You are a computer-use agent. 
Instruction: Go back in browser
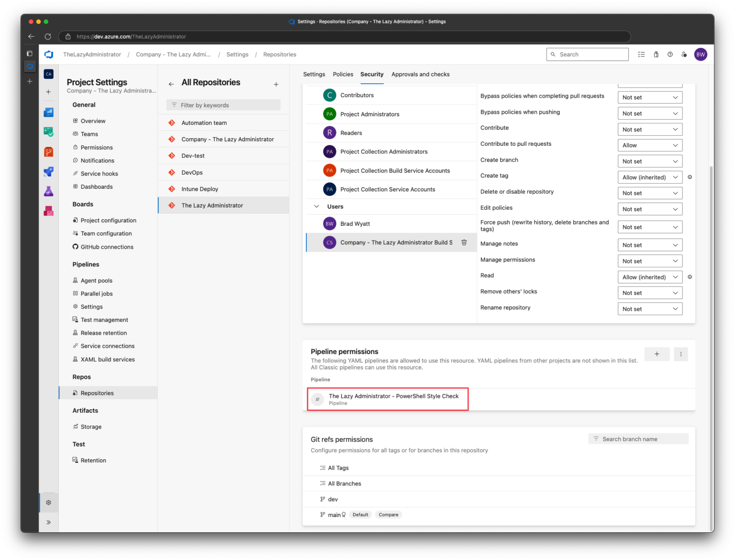[x=31, y=36]
